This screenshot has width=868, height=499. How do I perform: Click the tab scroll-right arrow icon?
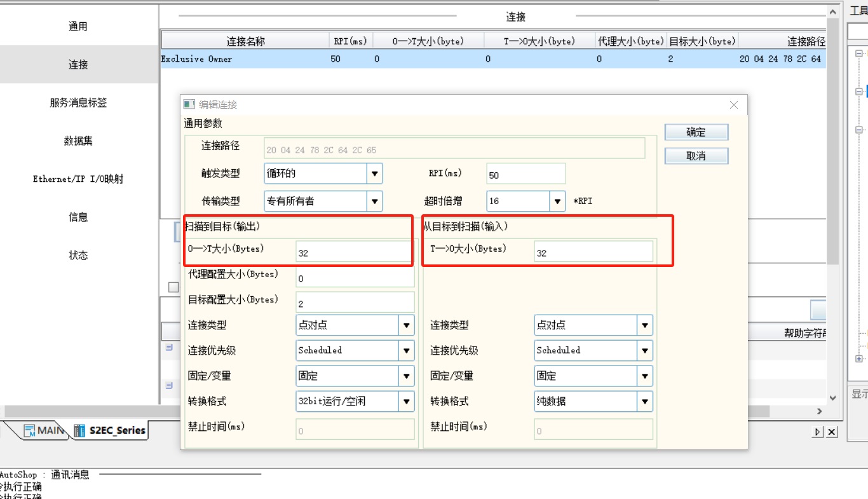818,432
